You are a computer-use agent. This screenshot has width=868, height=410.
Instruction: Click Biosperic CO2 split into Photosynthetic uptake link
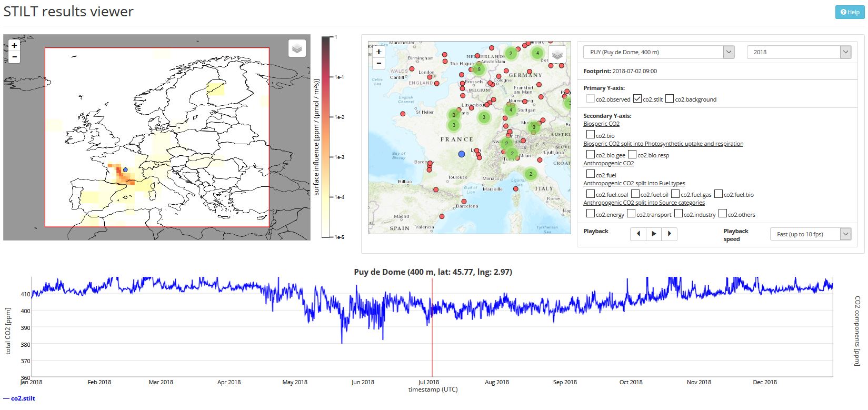pos(663,144)
